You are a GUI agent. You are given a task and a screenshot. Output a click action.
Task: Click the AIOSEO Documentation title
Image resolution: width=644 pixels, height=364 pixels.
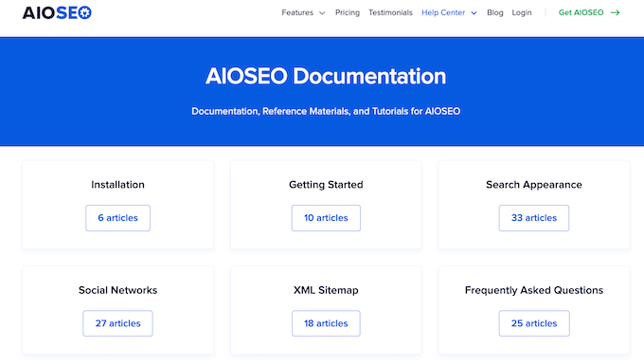click(x=326, y=76)
